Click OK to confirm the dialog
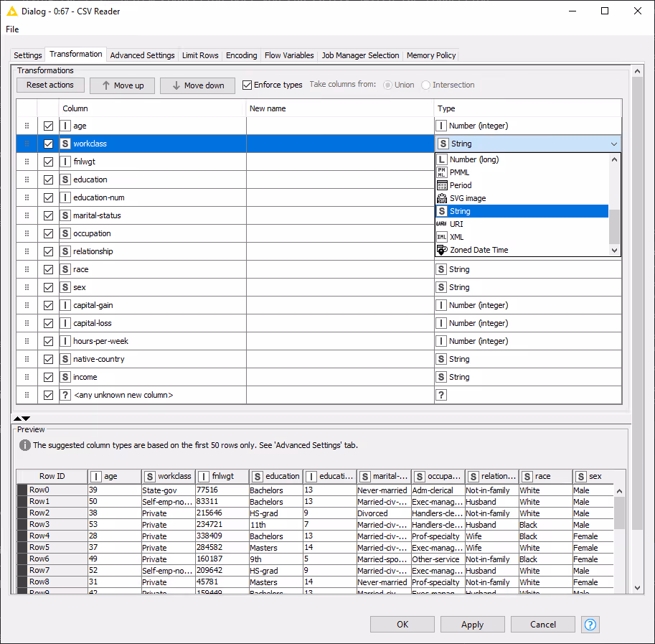This screenshot has width=655, height=644. tap(402, 625)
